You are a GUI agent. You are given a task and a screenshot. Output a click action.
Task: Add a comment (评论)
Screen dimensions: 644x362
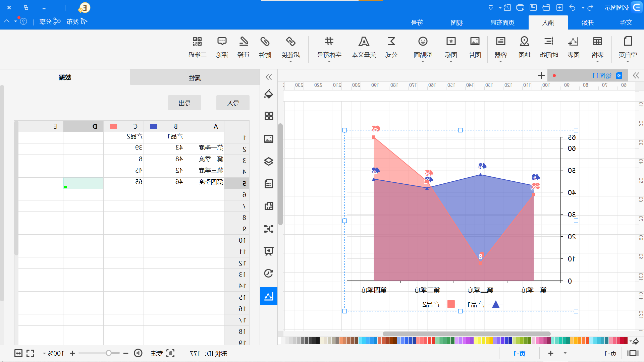(222, 47)
